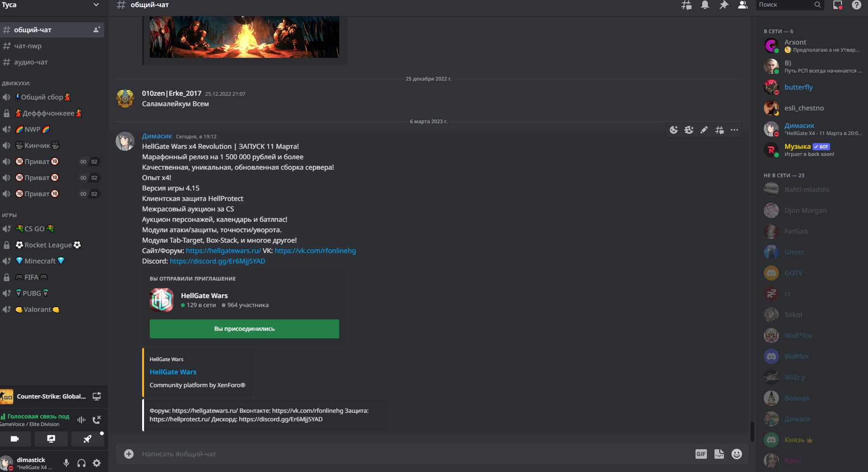
Task: Click the chat scrollbar thumb
Action: (x=752, y=431)
